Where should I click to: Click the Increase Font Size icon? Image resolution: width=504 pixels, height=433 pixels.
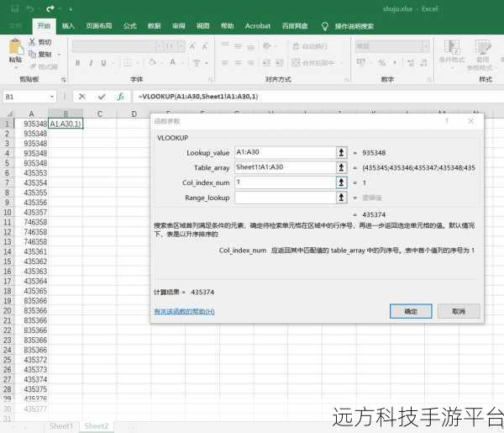click(x=192, y=46)
